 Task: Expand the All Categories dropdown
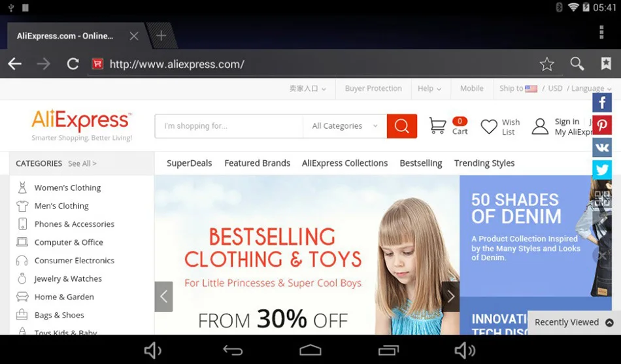tap(344, 126)
